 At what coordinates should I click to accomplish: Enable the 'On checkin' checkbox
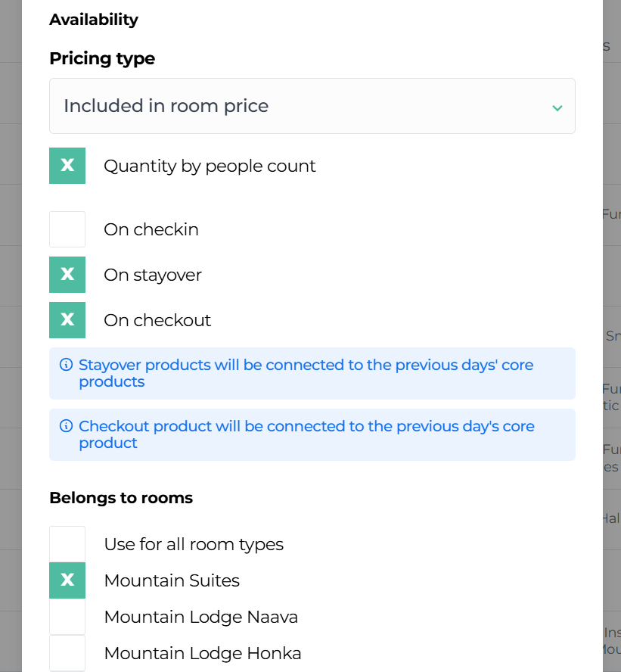pos(67,229)
